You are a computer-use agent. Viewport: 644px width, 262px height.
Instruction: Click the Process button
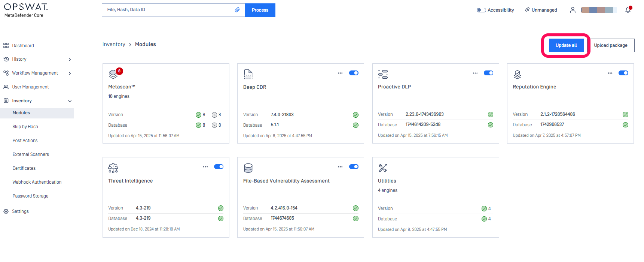click(x=260, y=10)
